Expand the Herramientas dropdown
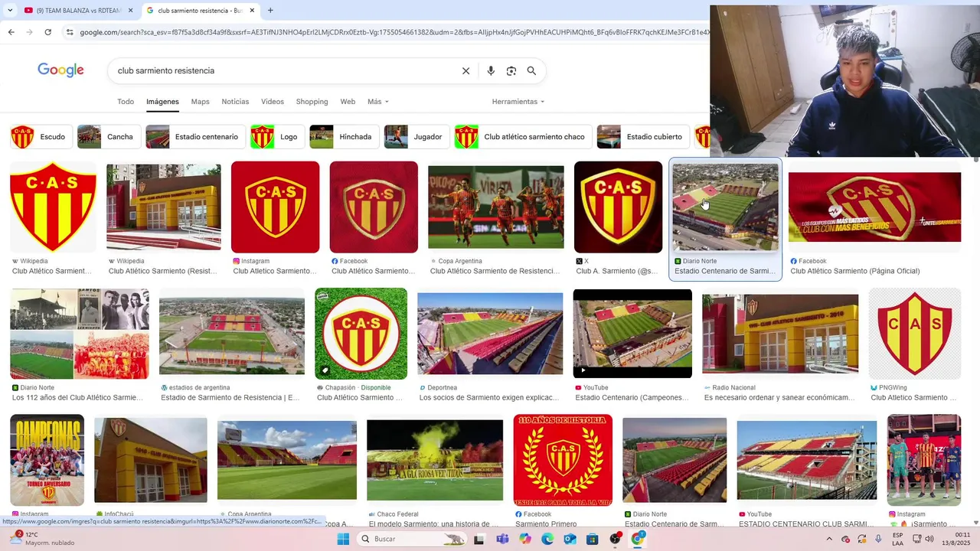 pos(518,102)
